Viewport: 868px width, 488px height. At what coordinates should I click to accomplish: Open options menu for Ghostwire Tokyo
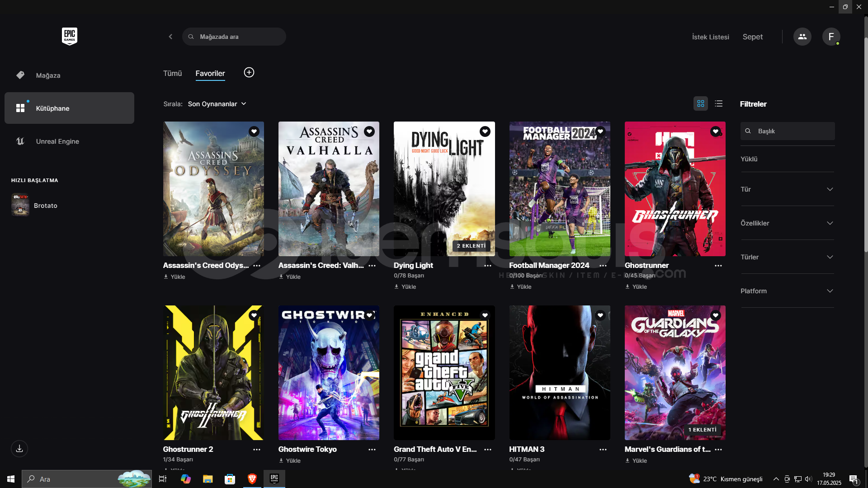click(x=372, y=450)
